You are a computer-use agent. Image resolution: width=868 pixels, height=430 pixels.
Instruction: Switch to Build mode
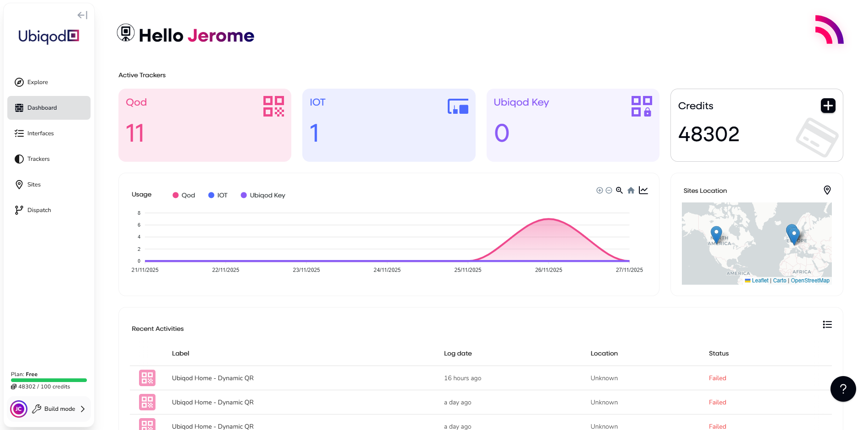[x=59, y=409]
